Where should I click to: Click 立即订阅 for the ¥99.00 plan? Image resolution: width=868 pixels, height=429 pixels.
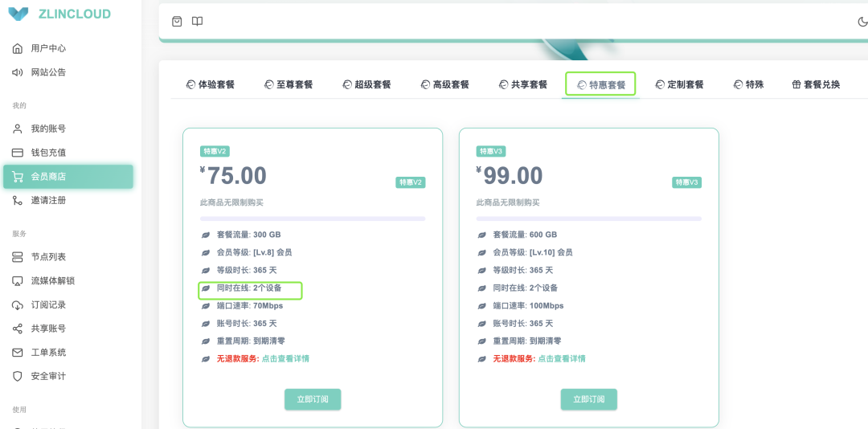[588, 399]
